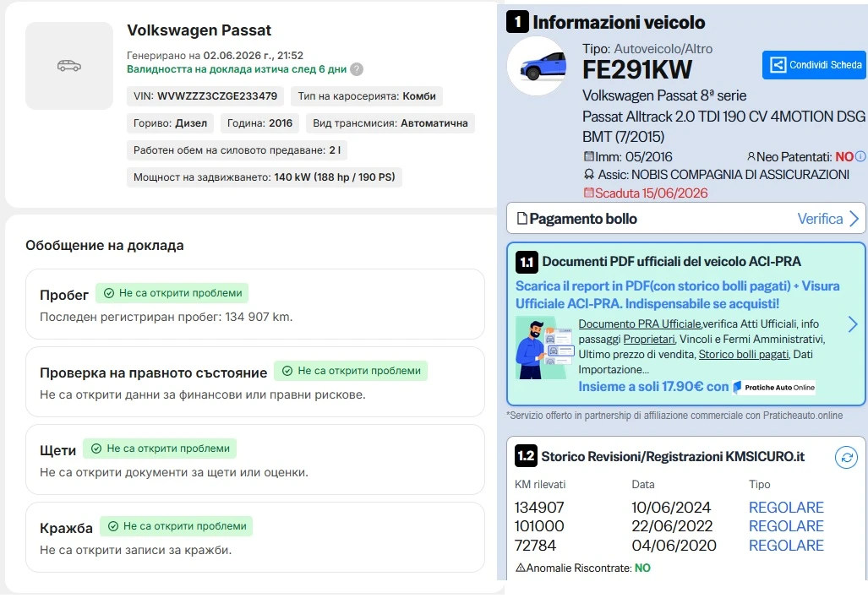Select the VIN WVWZZZ3CZGE233479 chip
The image size is (868, 598).
coord(205,96)
